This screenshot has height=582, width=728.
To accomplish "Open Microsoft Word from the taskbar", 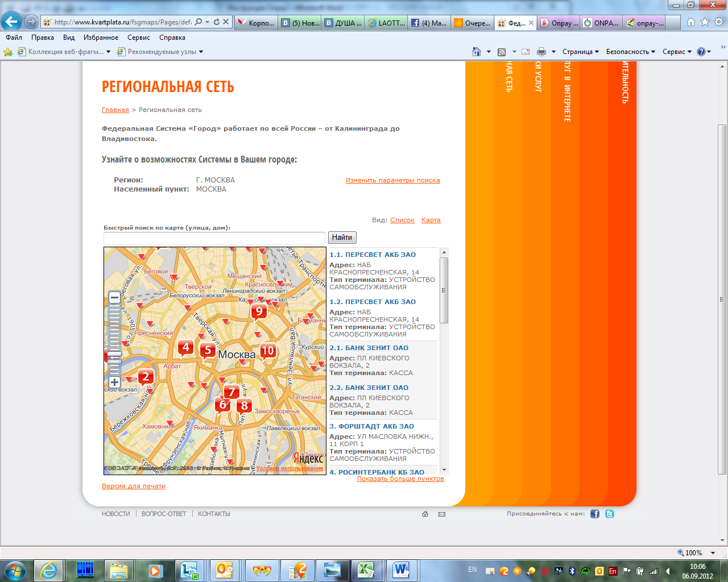I will coord(401,569).
